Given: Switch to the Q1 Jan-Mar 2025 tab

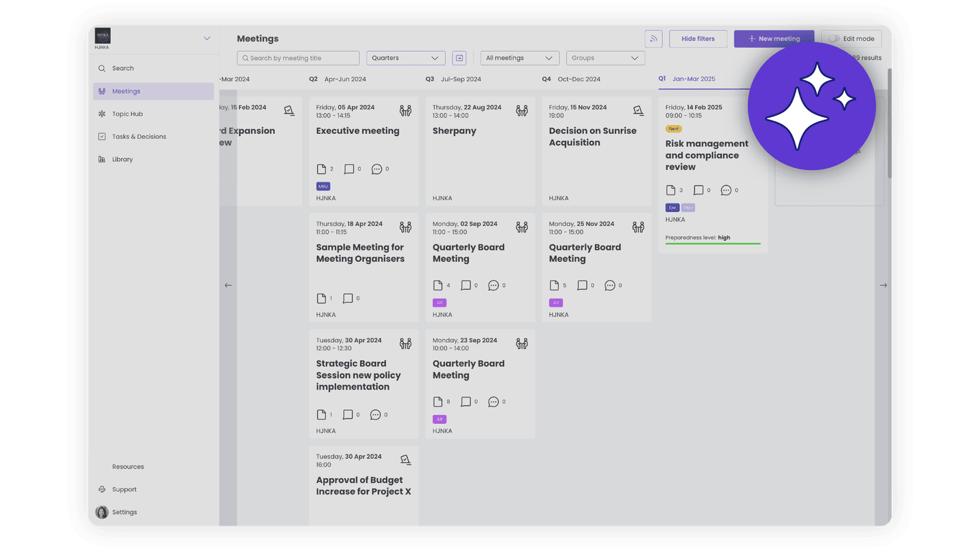Looking at the screenshot, I should [687, 79].
